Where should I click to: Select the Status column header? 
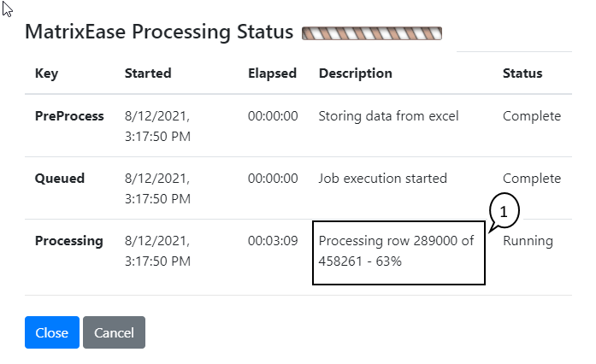pyautogui.click(x=522, y=73)
